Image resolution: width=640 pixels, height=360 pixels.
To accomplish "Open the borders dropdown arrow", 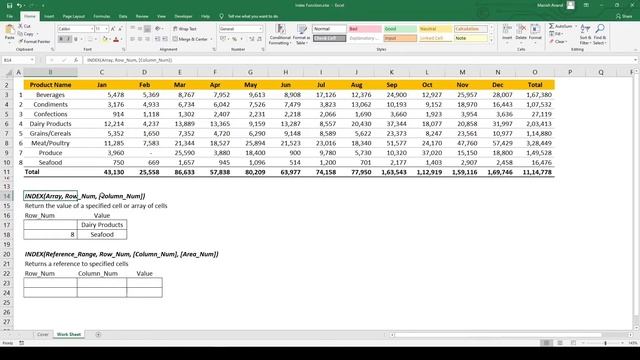I will pos(96,39).
